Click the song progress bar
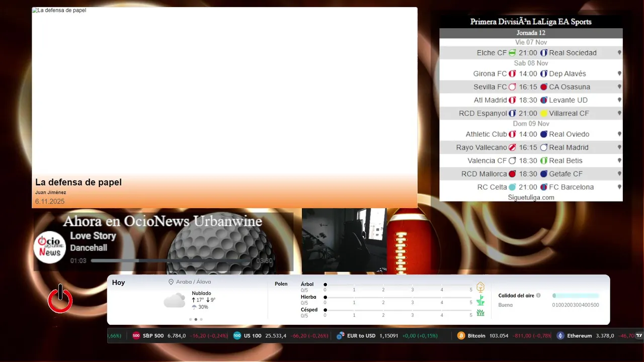 coord(171,261)
